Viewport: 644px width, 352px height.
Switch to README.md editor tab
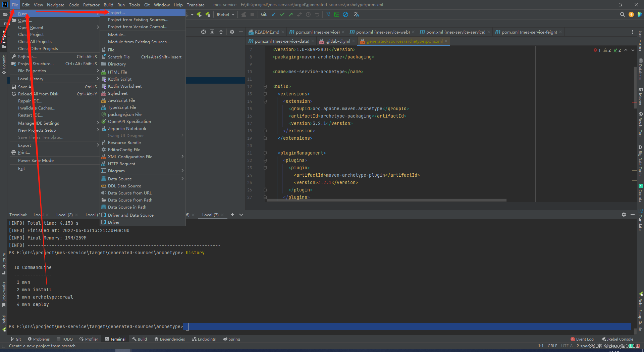[x=267, y=32]
